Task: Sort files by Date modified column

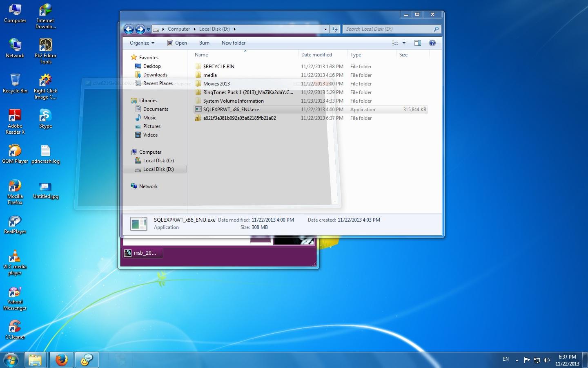Action: tap(316, 55)
